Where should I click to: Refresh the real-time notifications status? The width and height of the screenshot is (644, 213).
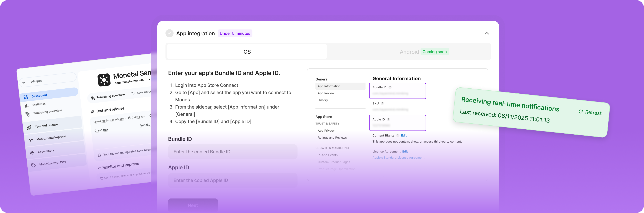[591, 112]
